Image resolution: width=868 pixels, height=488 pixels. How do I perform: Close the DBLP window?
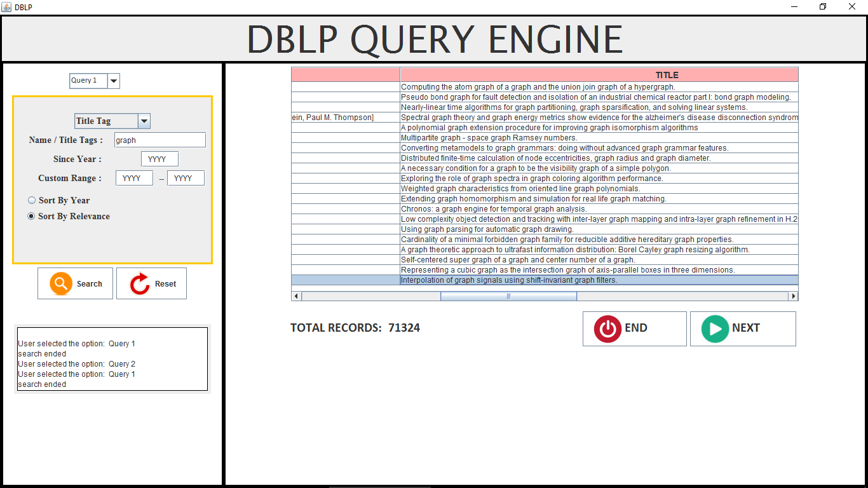tap(852, 7)
